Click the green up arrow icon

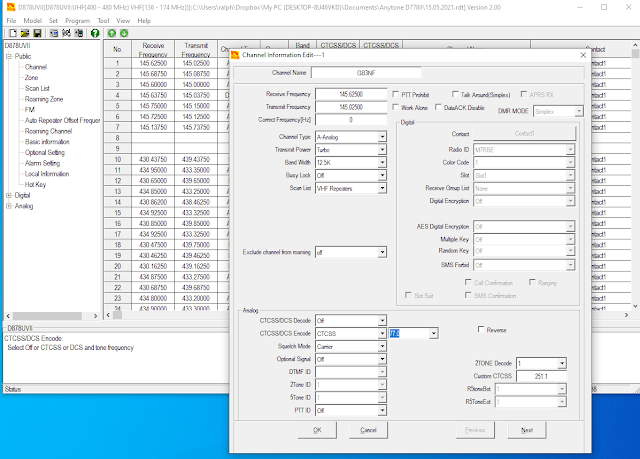point(112,33)
